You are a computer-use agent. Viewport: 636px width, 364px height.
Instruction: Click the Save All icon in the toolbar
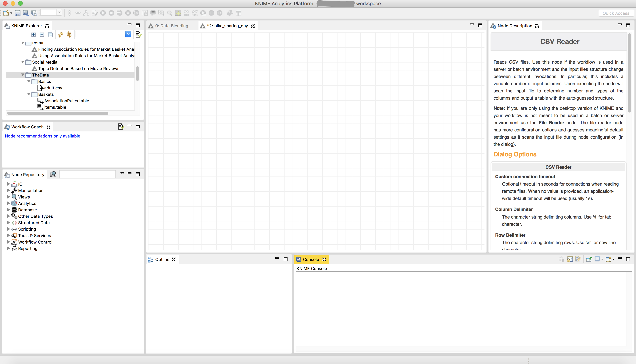point(34,13)
